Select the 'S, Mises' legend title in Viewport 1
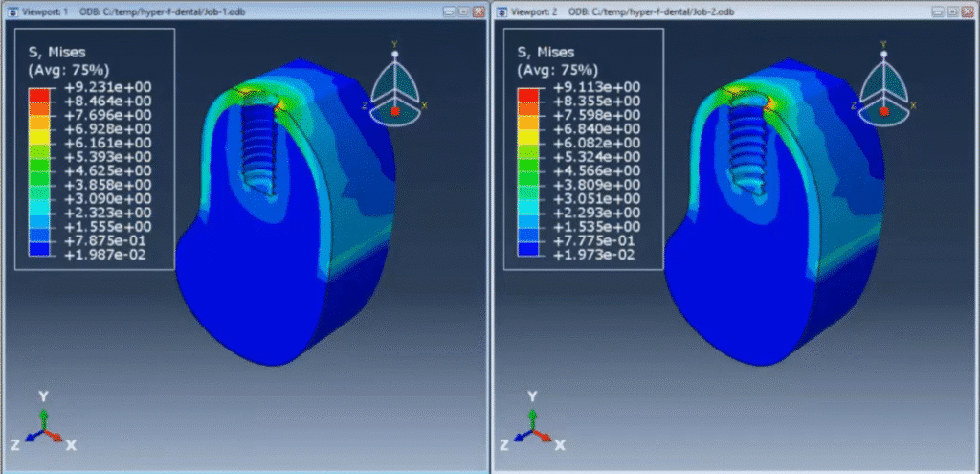 (x=57, y=53)
